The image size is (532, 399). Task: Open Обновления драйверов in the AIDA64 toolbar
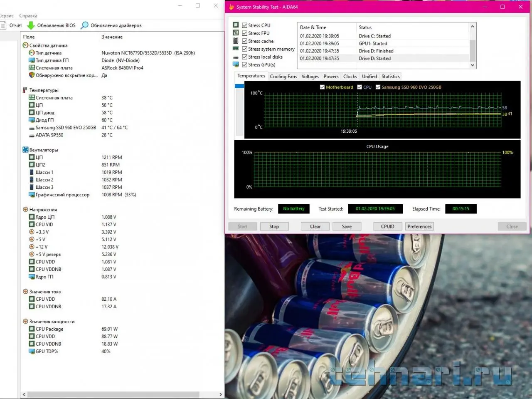[111, 25]
